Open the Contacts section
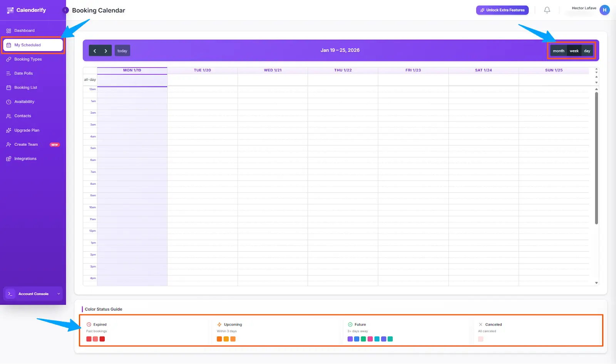Image resolution: width=616 pixels, height=364 pixels. 22,116
